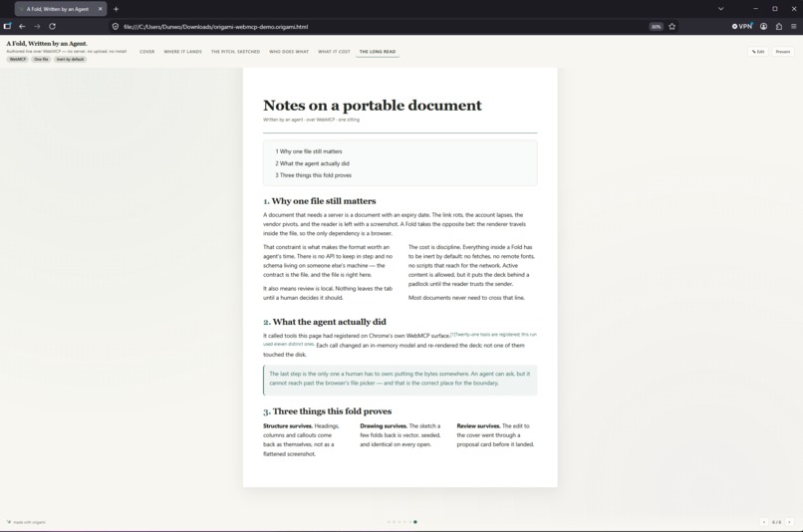The width and height of the screenshot is (803, 532).
Task: Close the 'A Fold, Written by an Agent' tab
Action: 101,9
